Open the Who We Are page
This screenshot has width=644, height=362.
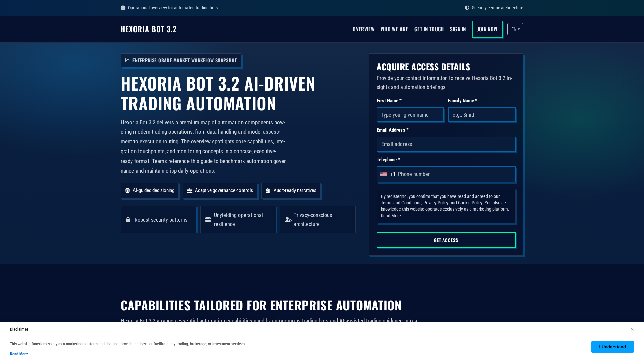394,29
